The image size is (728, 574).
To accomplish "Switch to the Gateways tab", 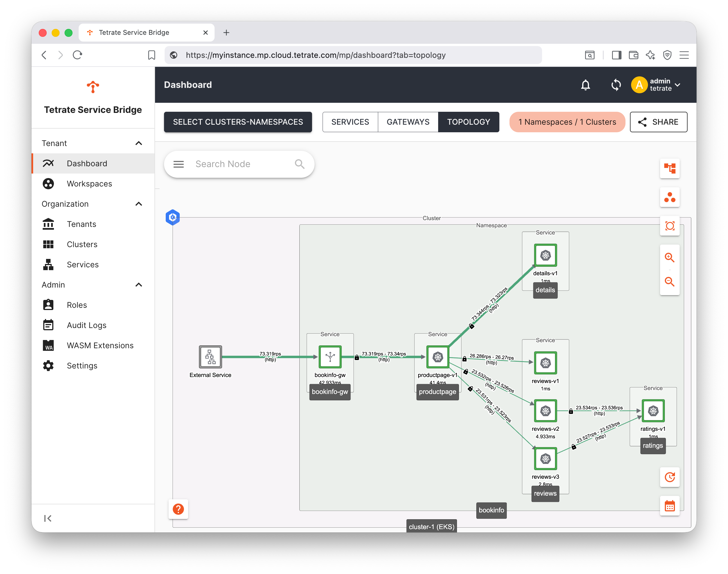I will pyautogui.click(x=408, y=122).
